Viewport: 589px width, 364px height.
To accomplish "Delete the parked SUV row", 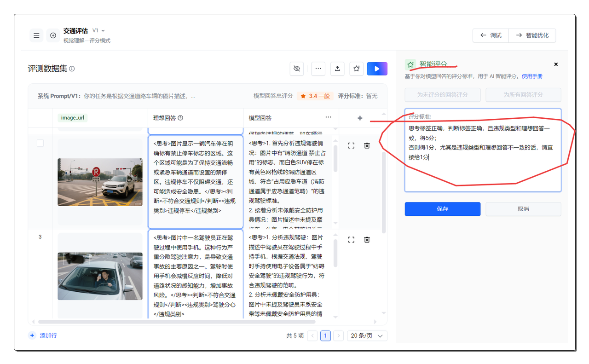I will point(367,145).
